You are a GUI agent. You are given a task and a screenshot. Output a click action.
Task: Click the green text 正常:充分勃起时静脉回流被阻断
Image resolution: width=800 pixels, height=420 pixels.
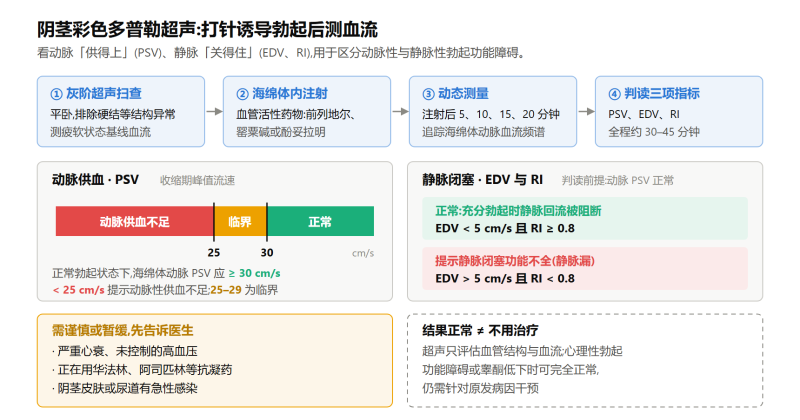click(518, 211)
